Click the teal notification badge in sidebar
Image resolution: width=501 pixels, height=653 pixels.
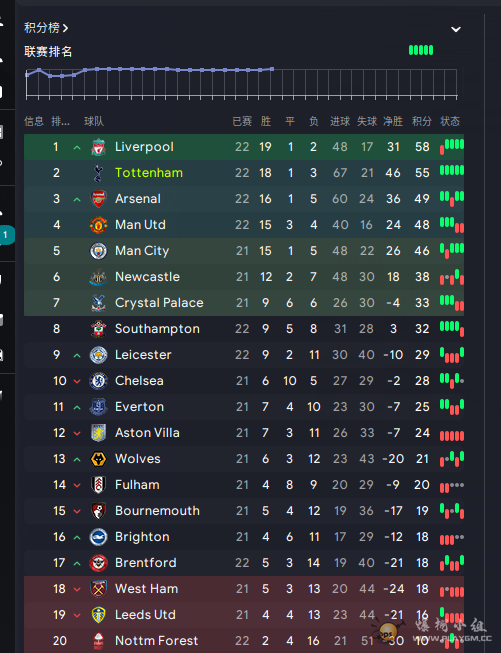(x=6, y=235)
